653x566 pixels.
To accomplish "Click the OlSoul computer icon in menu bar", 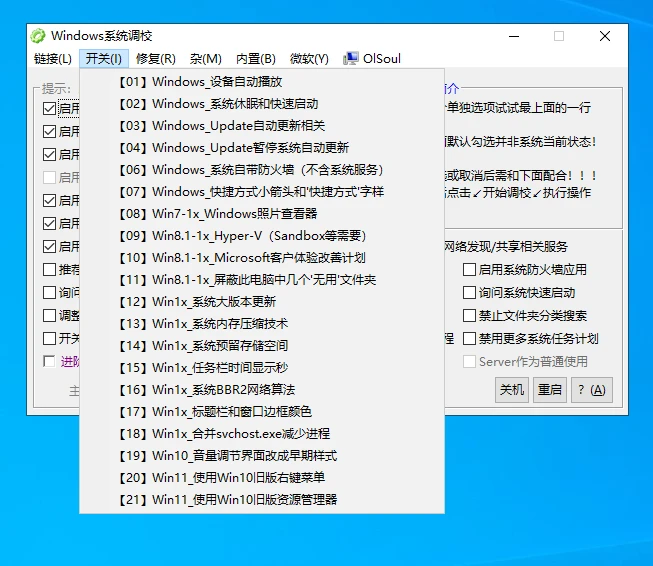I will (351, 59).
